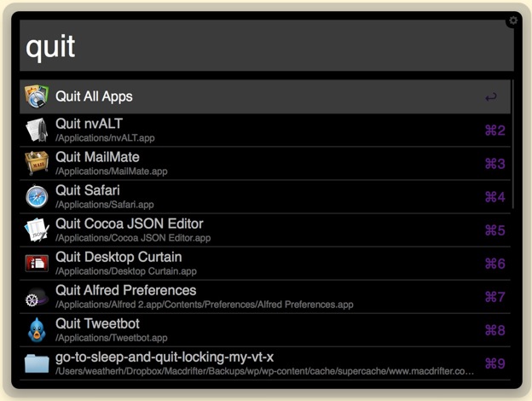The image size is (532, 401).
Task: Click the Cocoa JSON Editor icon
Action: pos(37,230)
